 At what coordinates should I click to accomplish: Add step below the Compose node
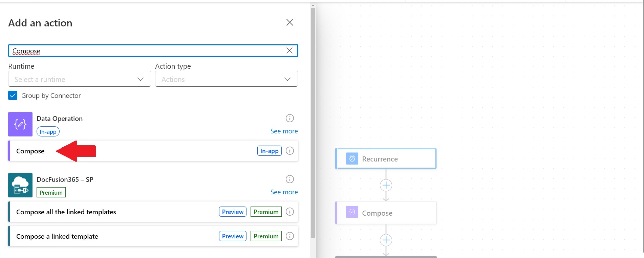386,240
